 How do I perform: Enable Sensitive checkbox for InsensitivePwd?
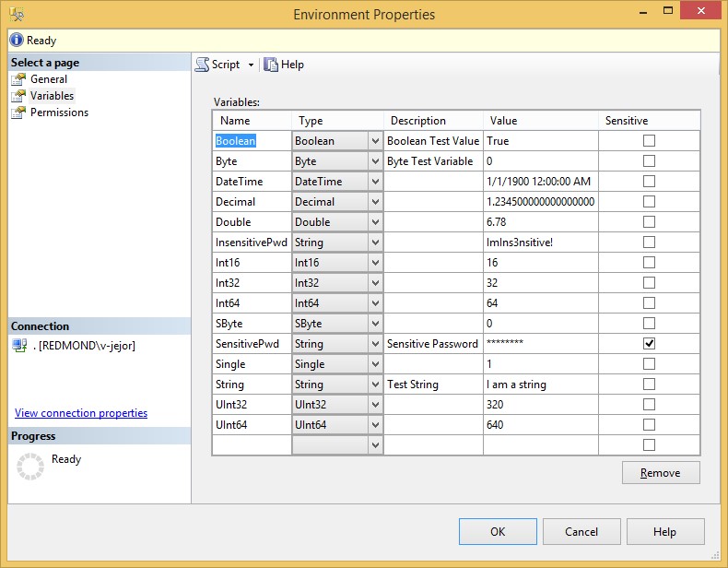point(649,243)
